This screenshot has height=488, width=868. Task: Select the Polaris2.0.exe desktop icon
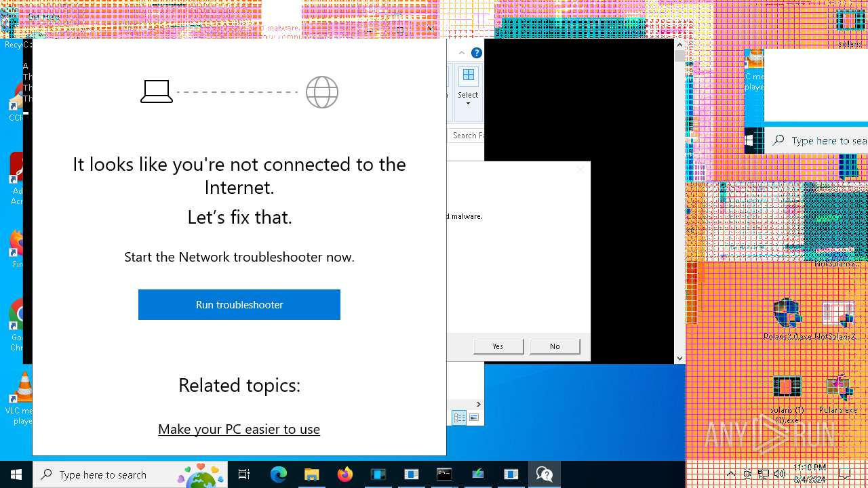tap(787, 319)
